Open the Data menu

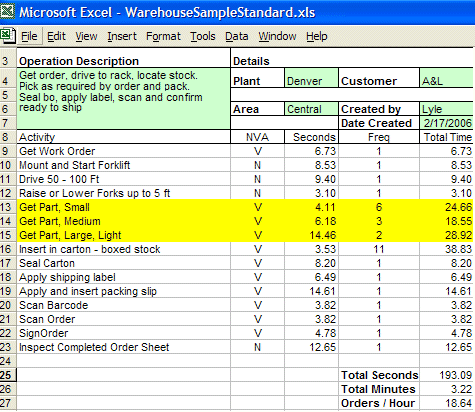coord(237,36)
